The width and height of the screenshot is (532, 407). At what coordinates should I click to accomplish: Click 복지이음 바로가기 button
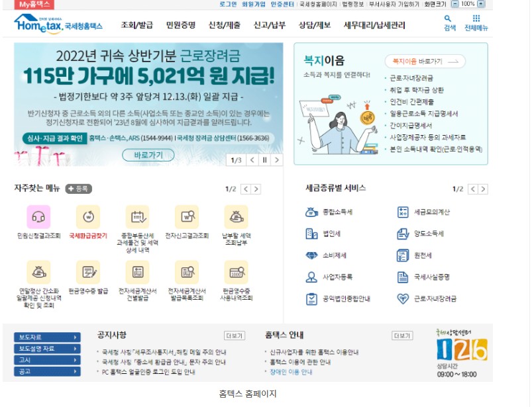pos(425,62)
